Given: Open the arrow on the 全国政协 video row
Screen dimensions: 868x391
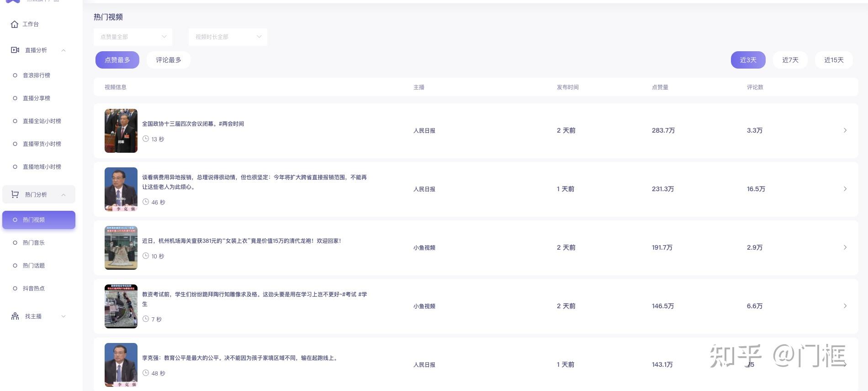Looking at the screenshot, I should coord(845,130).
